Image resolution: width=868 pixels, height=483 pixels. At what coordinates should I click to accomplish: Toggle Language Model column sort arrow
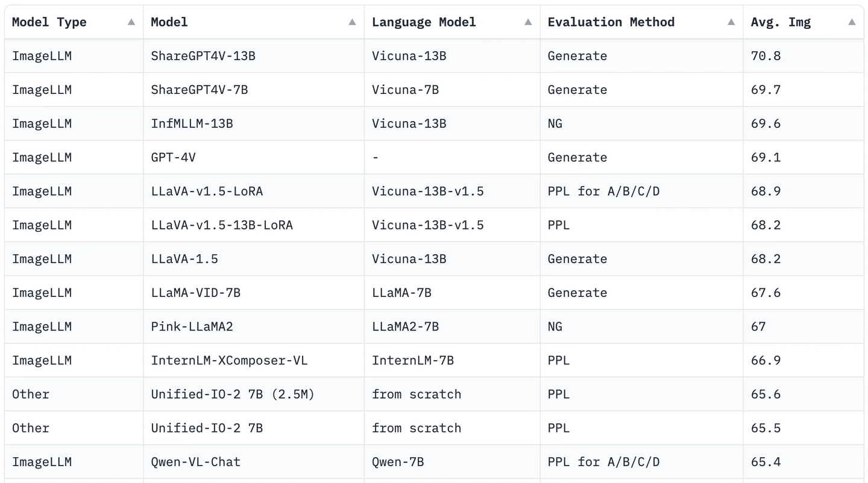point(528,22)
